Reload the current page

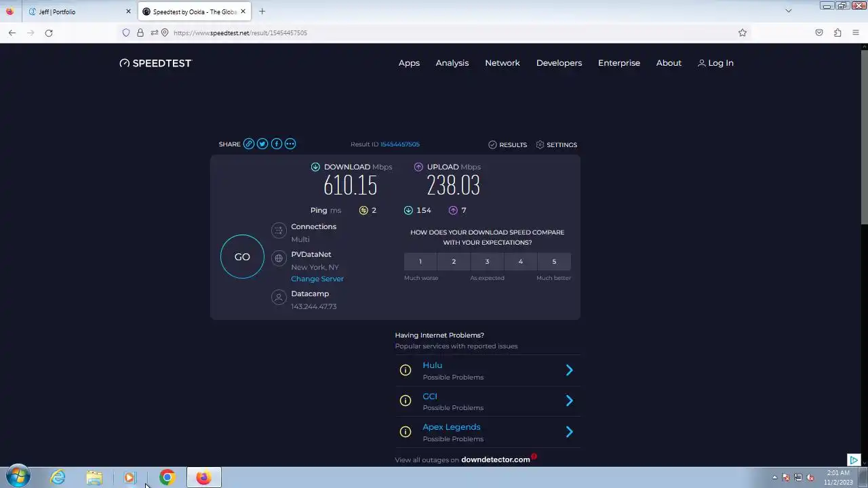49,33
